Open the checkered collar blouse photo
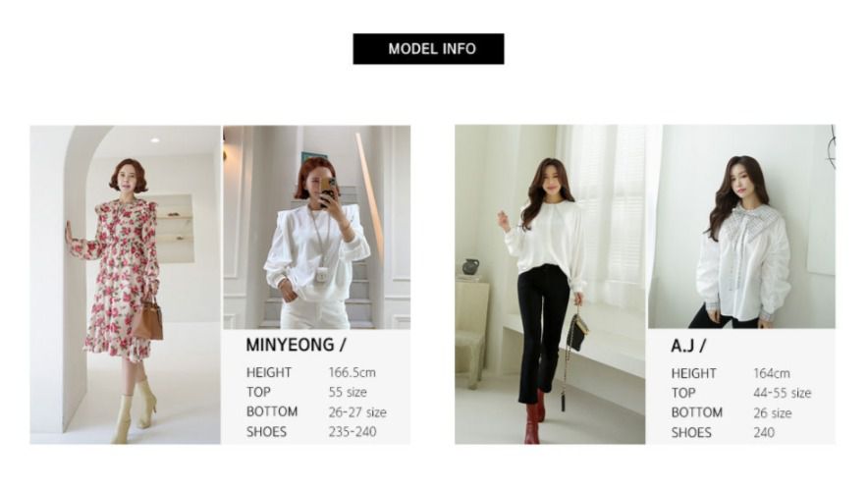 point(741,227)
